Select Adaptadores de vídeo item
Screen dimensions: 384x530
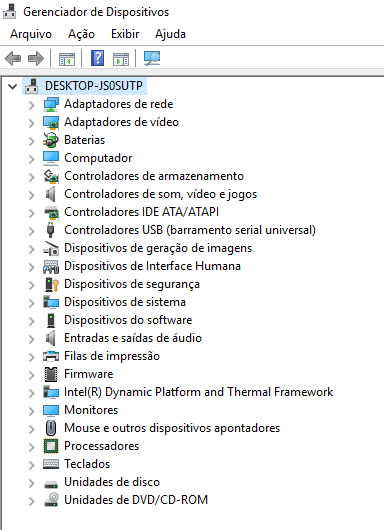click(x=121, y=122)
